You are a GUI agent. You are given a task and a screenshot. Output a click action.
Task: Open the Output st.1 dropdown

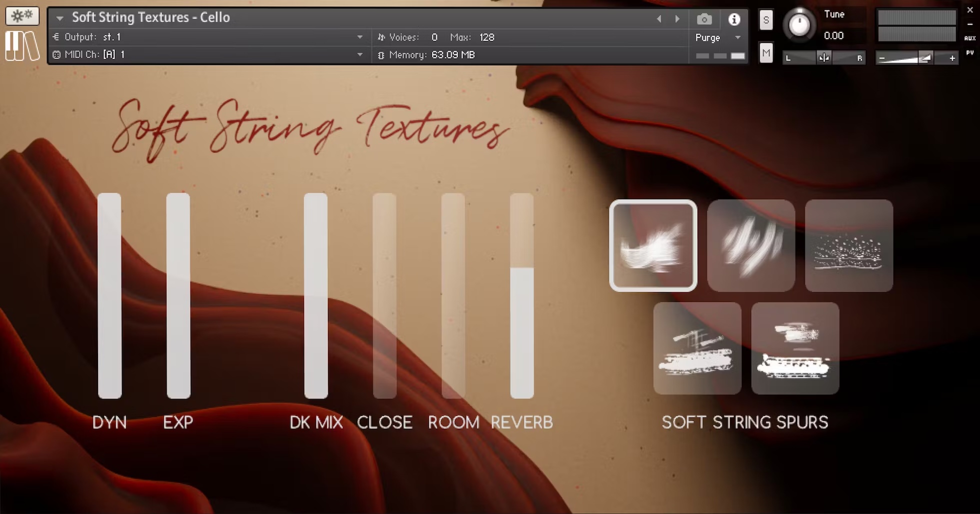360,37
